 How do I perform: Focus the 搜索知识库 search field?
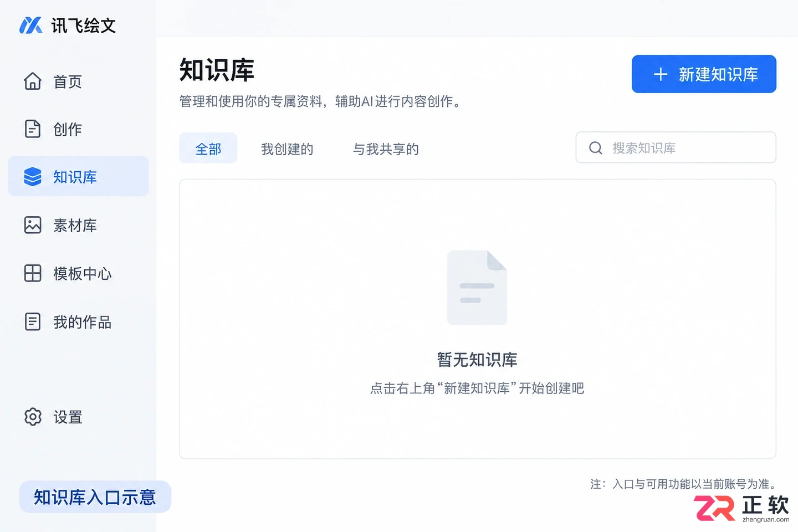676,147
